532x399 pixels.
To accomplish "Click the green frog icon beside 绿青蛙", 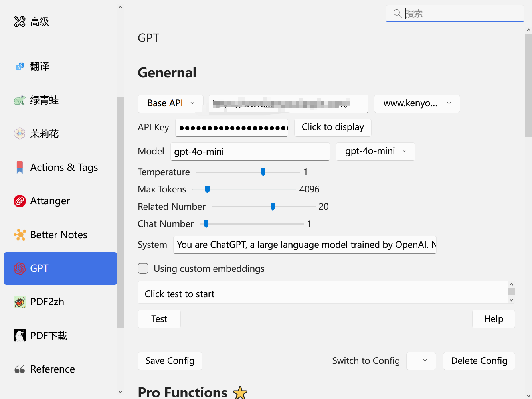I will 20,100.
